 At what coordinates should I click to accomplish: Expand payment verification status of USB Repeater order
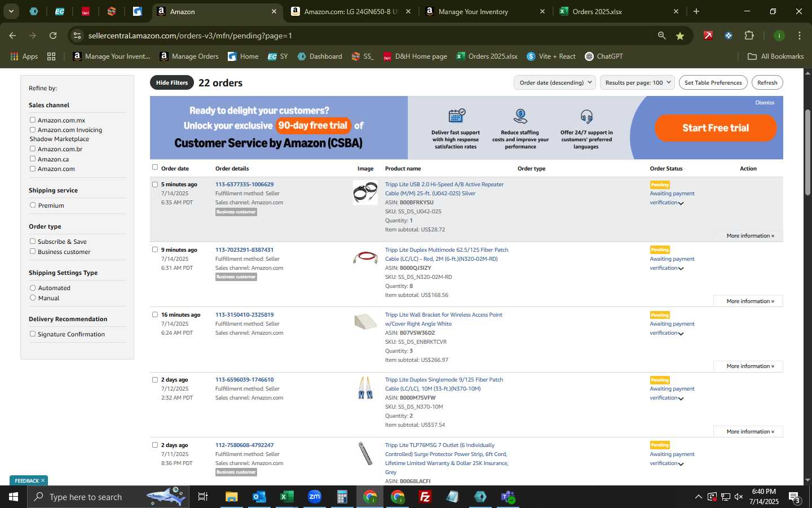pos(681,203)
